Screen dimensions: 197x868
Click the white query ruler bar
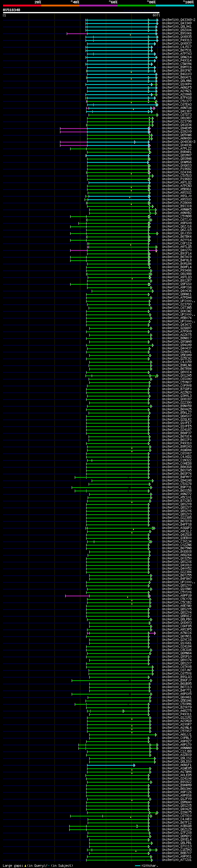(x=81, y=12)
